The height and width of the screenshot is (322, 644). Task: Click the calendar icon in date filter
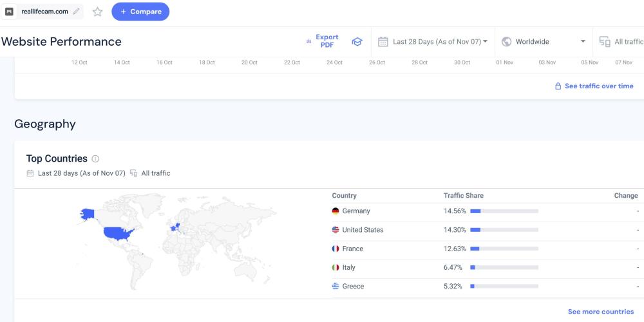coord(383,42)
